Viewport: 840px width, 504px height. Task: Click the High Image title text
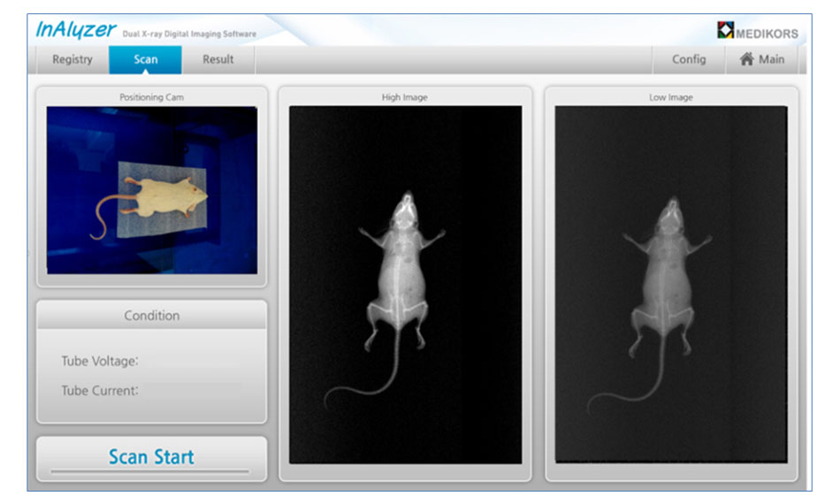pyautogui.click(x=404, y=97)
